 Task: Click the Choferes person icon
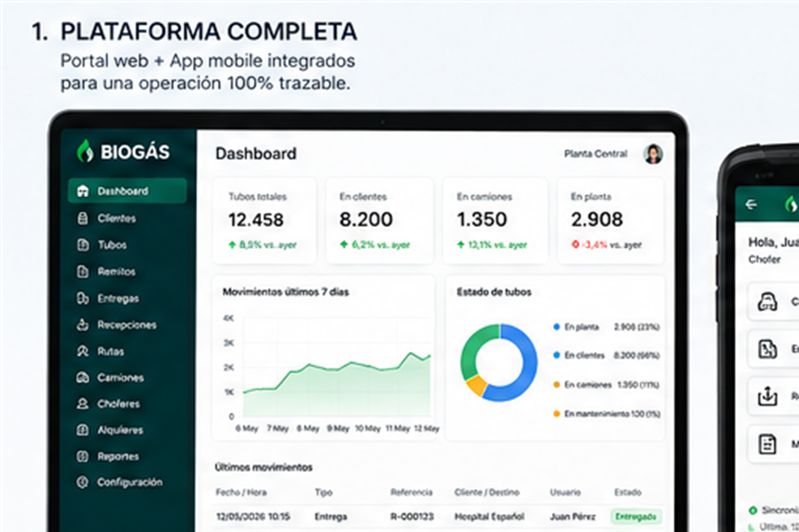(83, 403)
